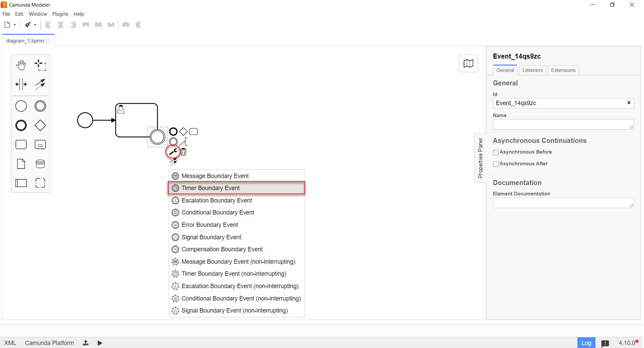Open the Edit menu
The height and width of the screenshot is (348, 644).
point(19,14)
